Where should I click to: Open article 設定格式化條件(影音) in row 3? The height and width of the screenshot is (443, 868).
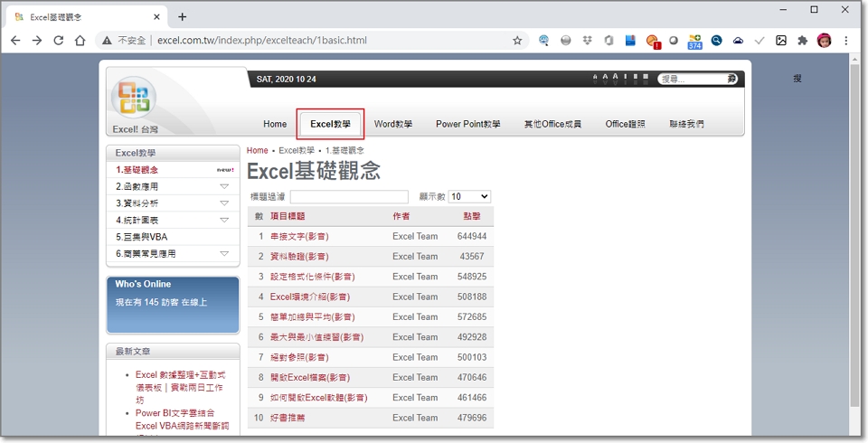[x=312, y=277]
